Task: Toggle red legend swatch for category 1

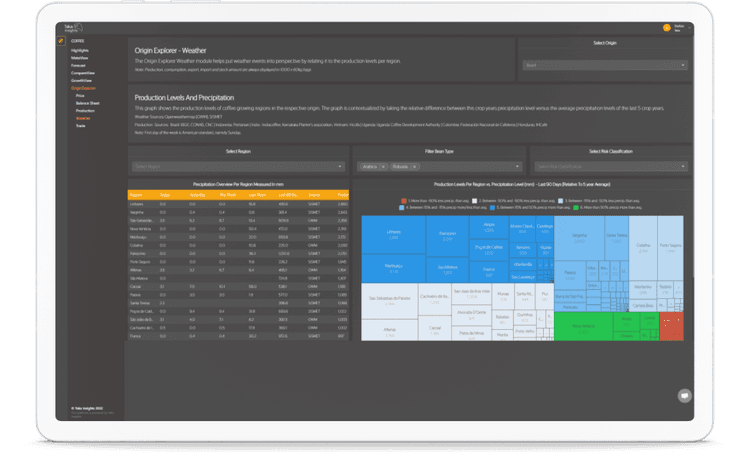Action: tap(404, 201)
